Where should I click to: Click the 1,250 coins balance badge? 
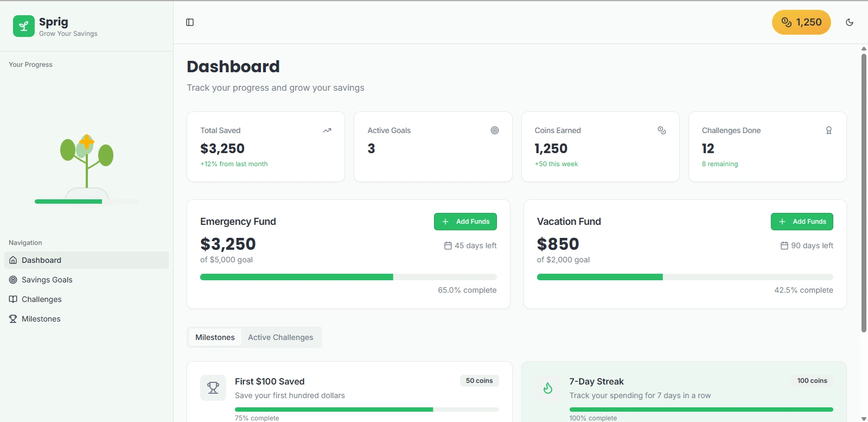point(801,22)
